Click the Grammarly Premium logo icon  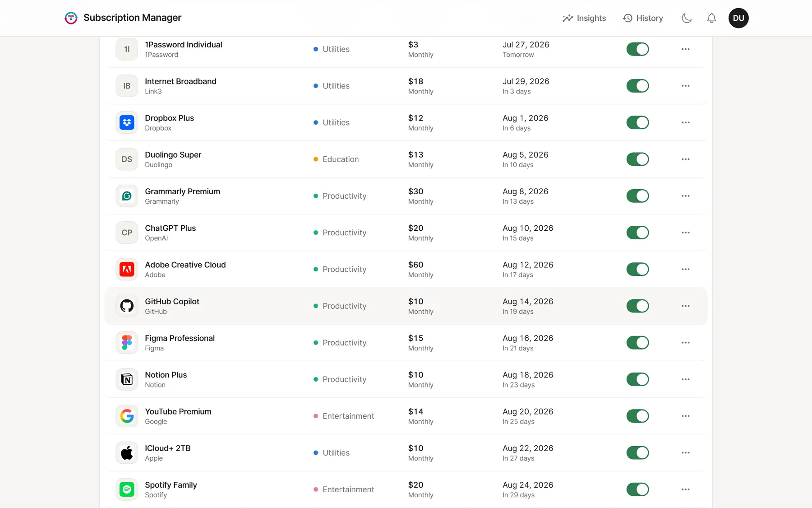click(127, 196)
